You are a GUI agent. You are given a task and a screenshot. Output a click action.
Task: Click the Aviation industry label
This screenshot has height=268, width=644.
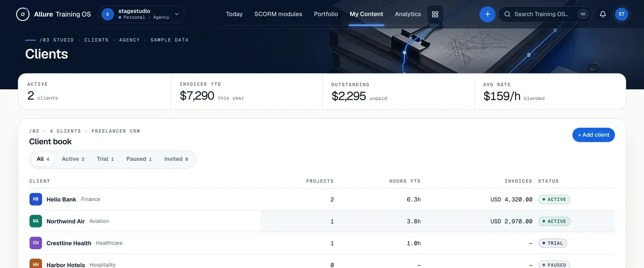pyautogui.click(x=99, y=221)
